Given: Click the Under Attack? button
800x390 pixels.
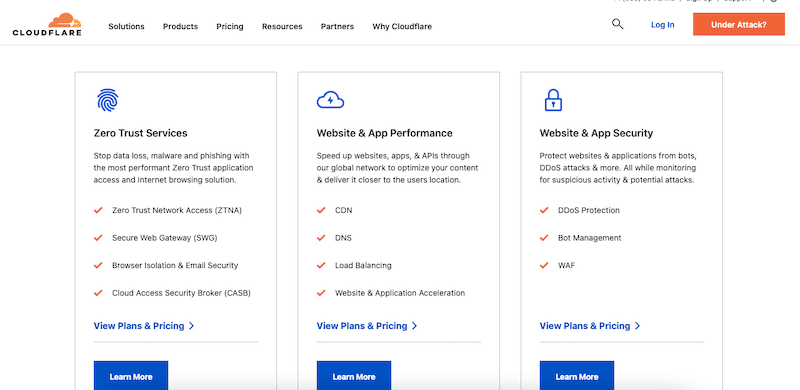Looking at the screenshot, I should (739, 24).
